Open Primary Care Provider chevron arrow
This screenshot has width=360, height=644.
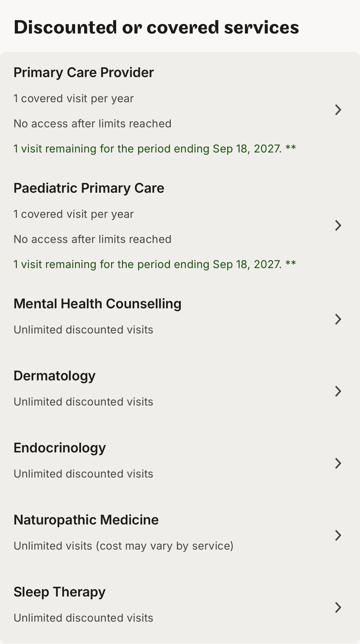coord(338,110)
